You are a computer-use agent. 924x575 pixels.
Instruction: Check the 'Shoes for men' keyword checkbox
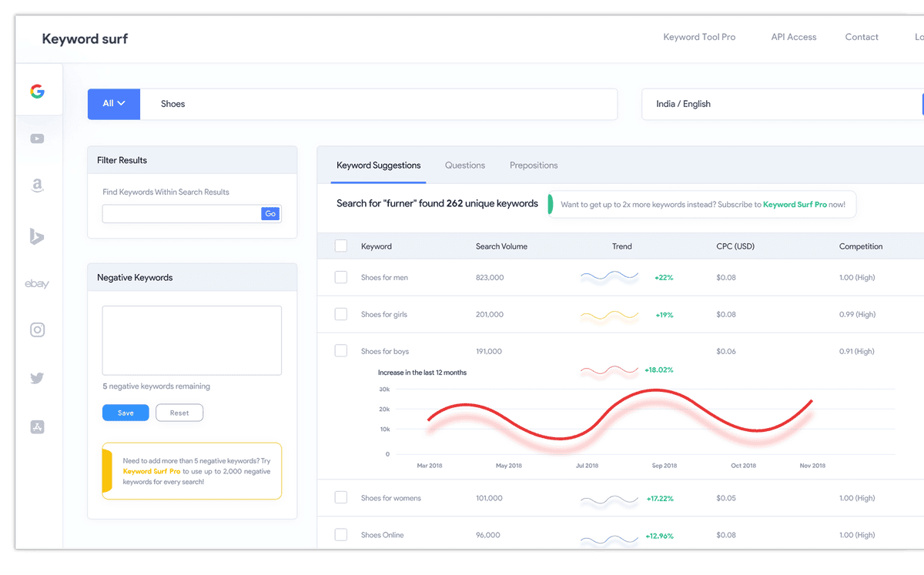coord(340,277)
